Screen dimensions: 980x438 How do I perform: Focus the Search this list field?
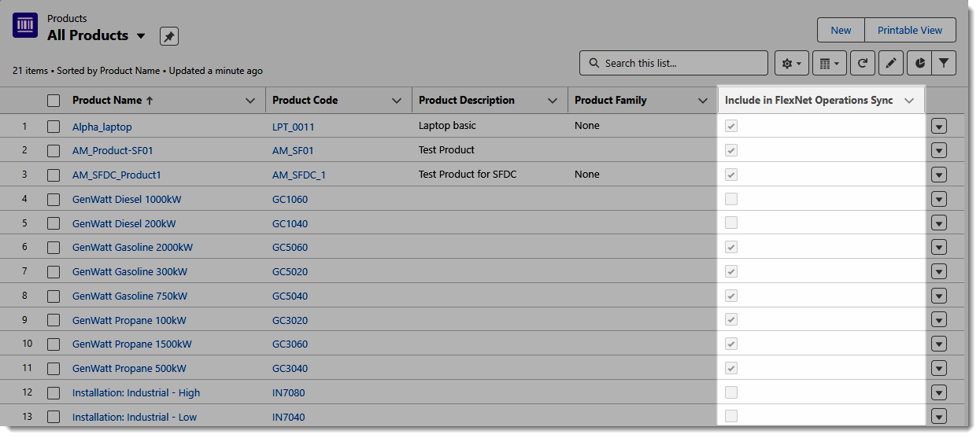pos(674,64)
